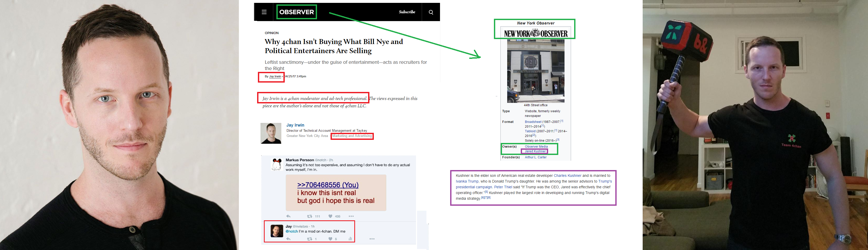Image resolution: width=868 pixels, height=250 pixels.
Task: Click the Observer search magnifier icon
Action: tap(431, 12)
